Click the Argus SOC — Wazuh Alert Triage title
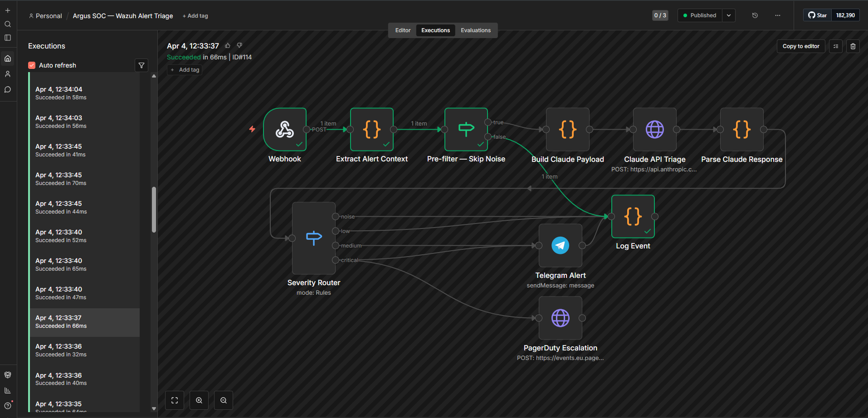Viewport: 868px width, 418px height. coord(123,16)
